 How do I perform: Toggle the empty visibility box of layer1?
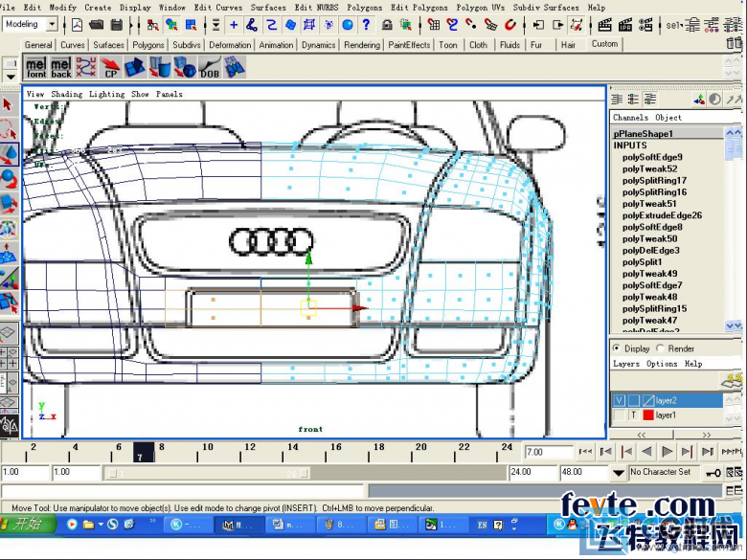click(619, 414)
